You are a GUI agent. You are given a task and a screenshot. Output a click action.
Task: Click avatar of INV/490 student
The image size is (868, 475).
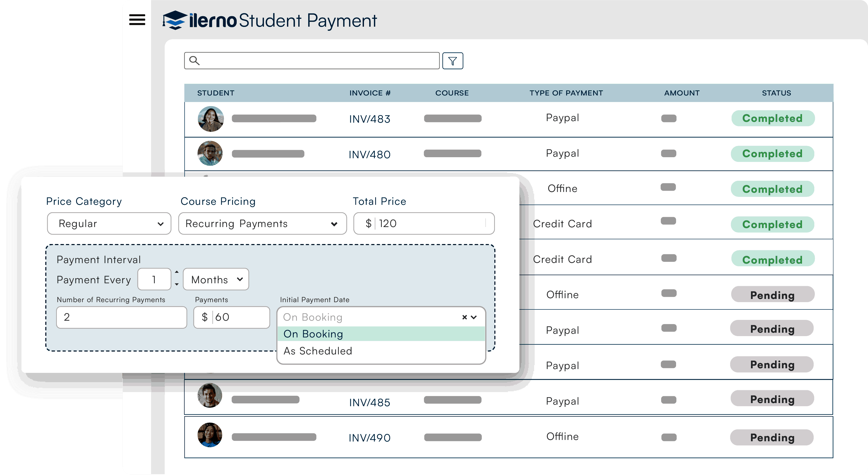point(210,435)
